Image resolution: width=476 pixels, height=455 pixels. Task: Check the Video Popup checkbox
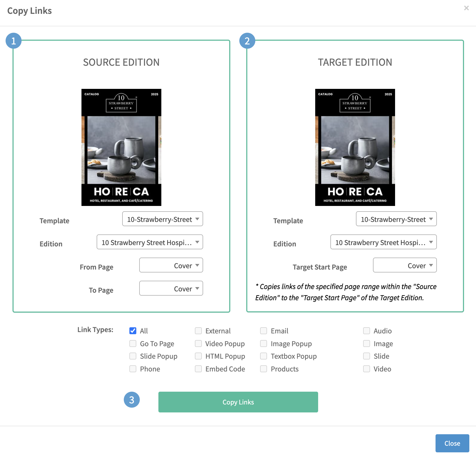pos(198,344)
